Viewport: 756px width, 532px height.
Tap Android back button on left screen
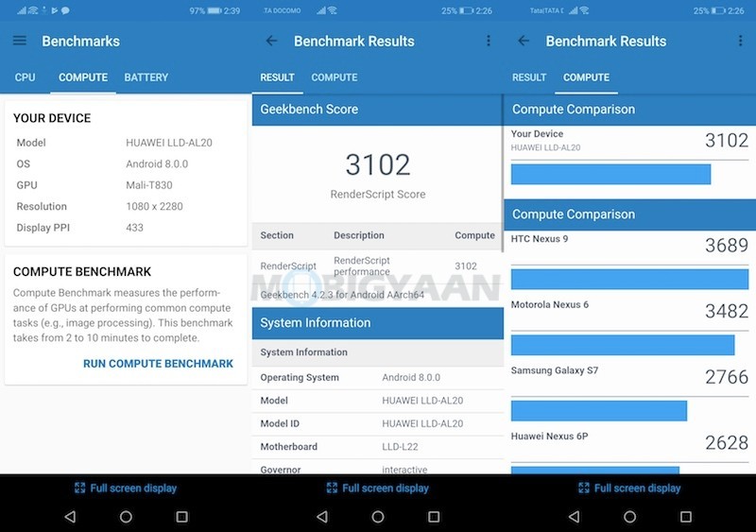[70, 517]
